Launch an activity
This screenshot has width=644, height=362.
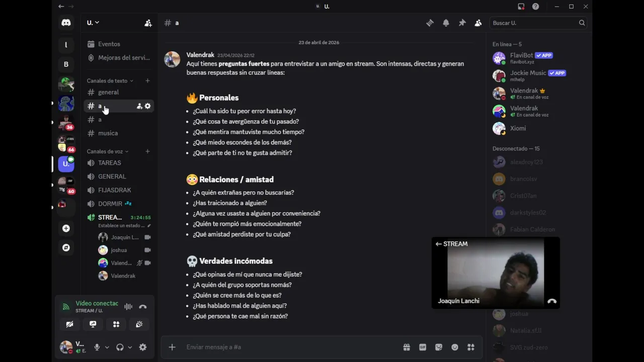(x=116, y=324)
